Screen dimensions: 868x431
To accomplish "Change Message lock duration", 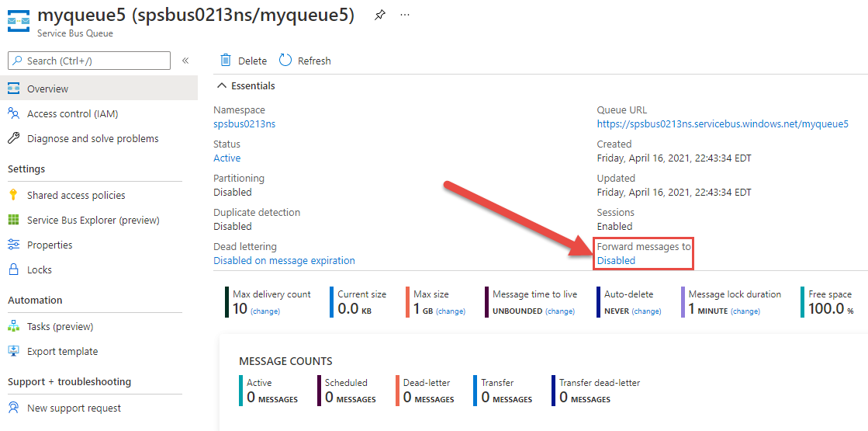I will (745, 311).
